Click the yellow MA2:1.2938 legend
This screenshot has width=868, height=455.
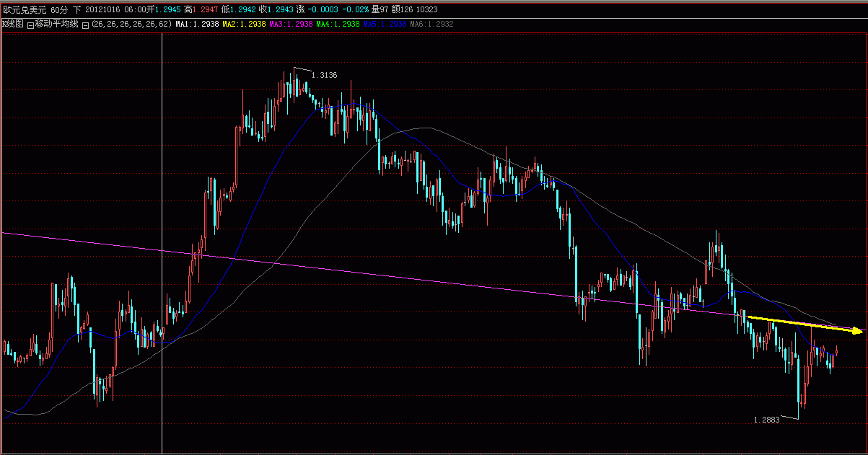coord(244,25)
